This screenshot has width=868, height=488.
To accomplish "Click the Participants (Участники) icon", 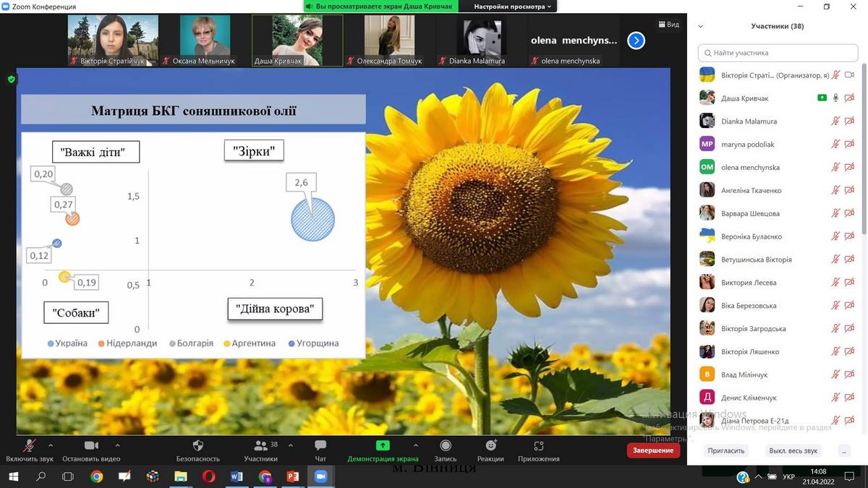I will (260, 445).
